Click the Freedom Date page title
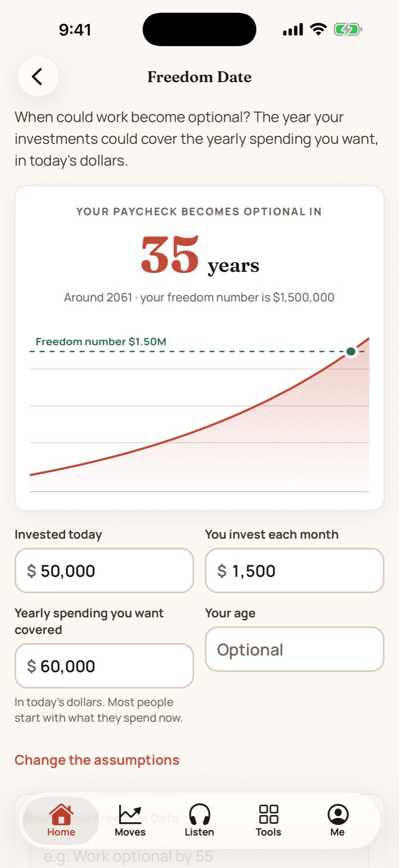 (x=199, y=77)
